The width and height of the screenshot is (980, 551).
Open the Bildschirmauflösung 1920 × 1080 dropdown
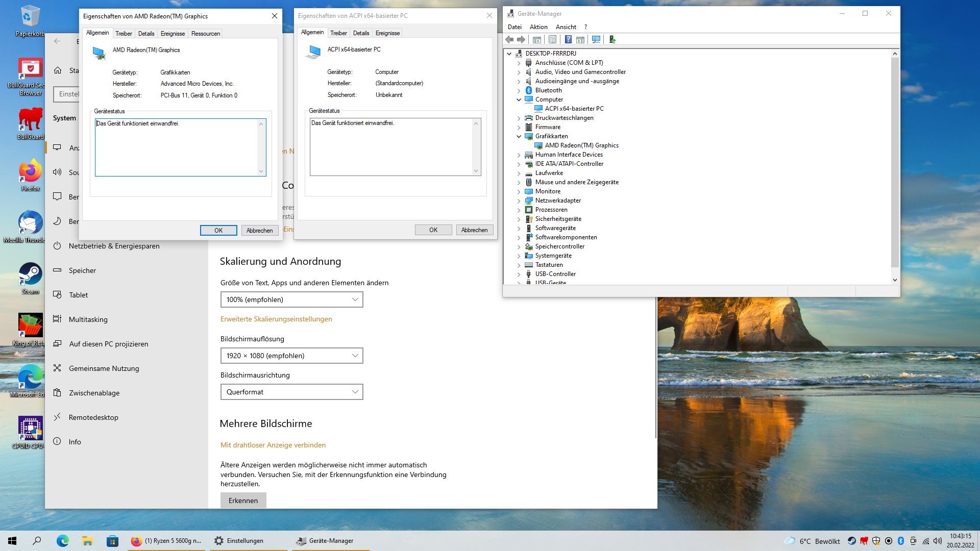point(291,356)
